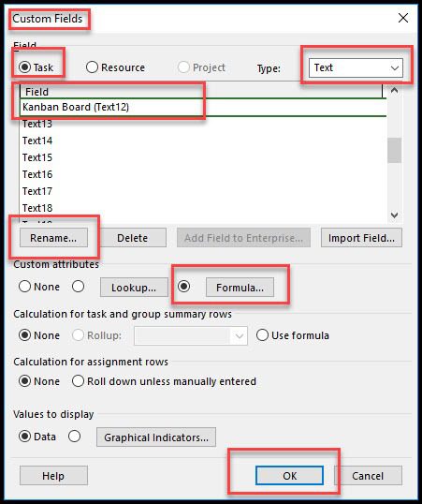Click the field list scroll down arrow
Viewport: 422px width, 504px height.
[x=394, y=215]
